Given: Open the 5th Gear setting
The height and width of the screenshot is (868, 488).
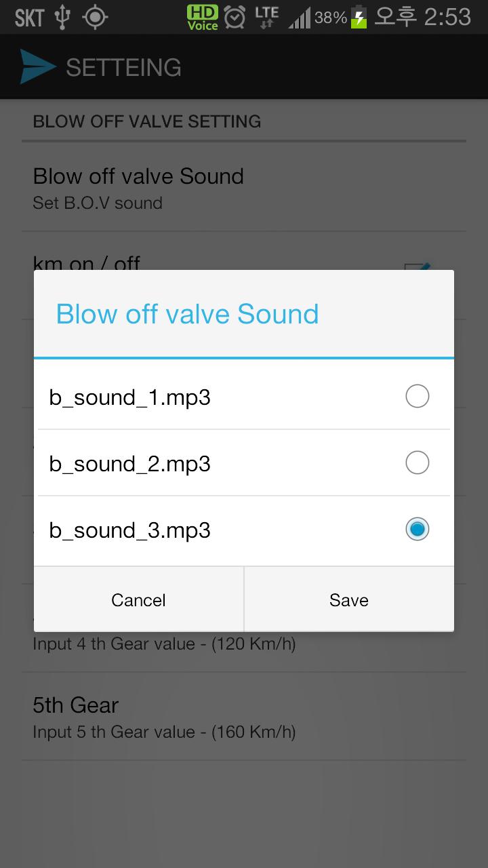Looking at the screenshot, I should [x=164, y=716].
